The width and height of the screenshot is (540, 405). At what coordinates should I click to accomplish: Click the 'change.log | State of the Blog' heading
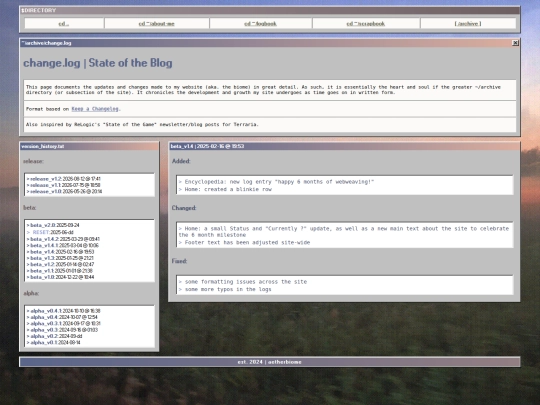(x=98, y=63)
